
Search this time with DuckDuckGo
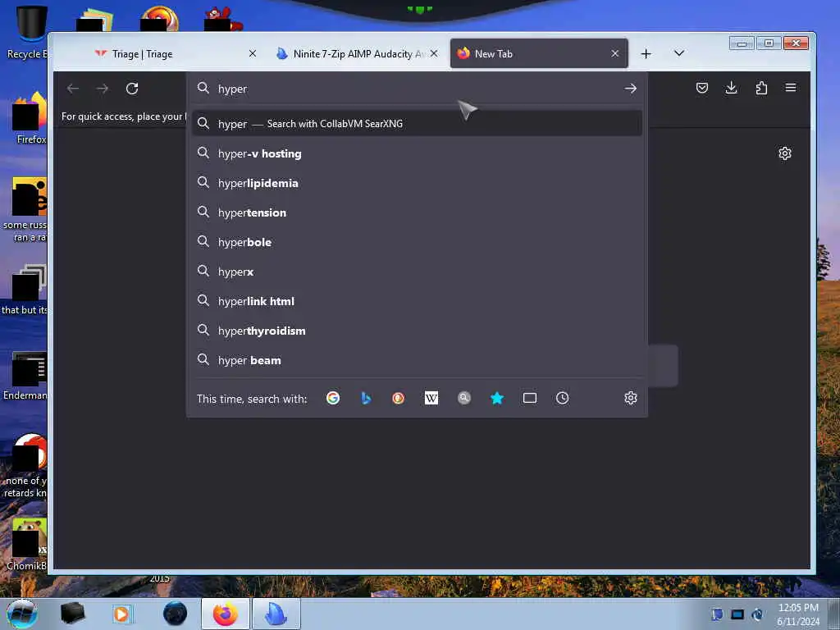[x=398, y=398]
